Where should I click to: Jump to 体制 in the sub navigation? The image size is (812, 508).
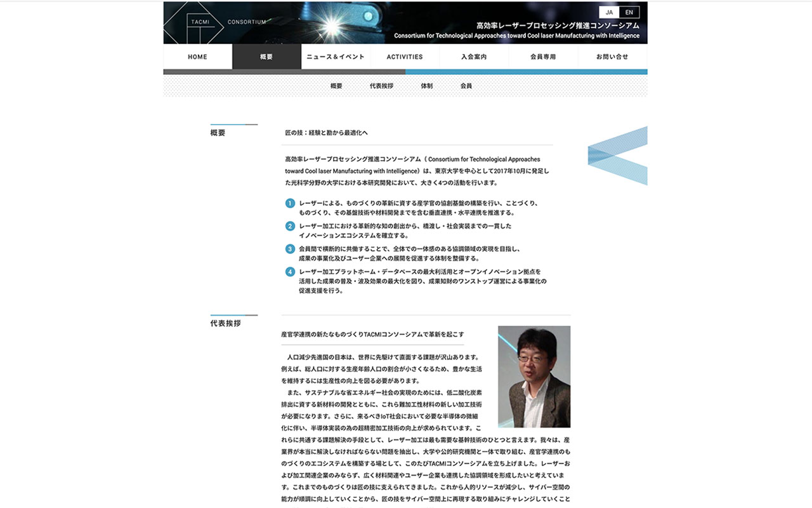tap(427, 86)
